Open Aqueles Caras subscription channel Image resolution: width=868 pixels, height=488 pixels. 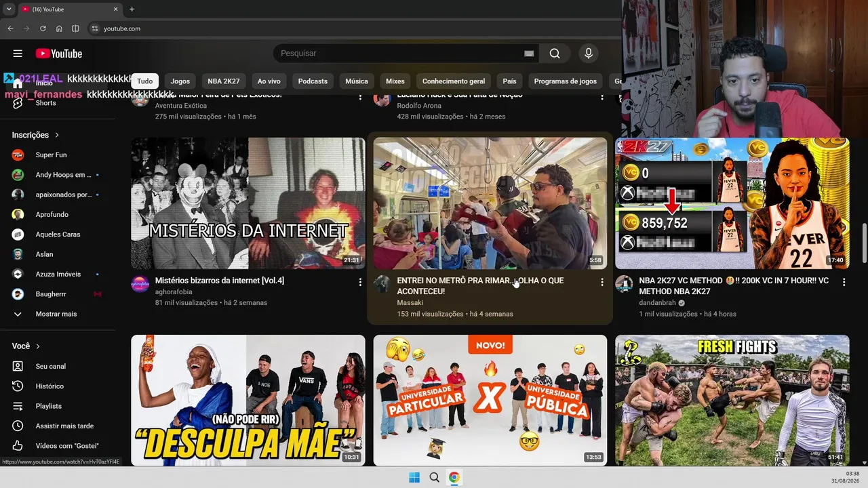coord(57,235)
